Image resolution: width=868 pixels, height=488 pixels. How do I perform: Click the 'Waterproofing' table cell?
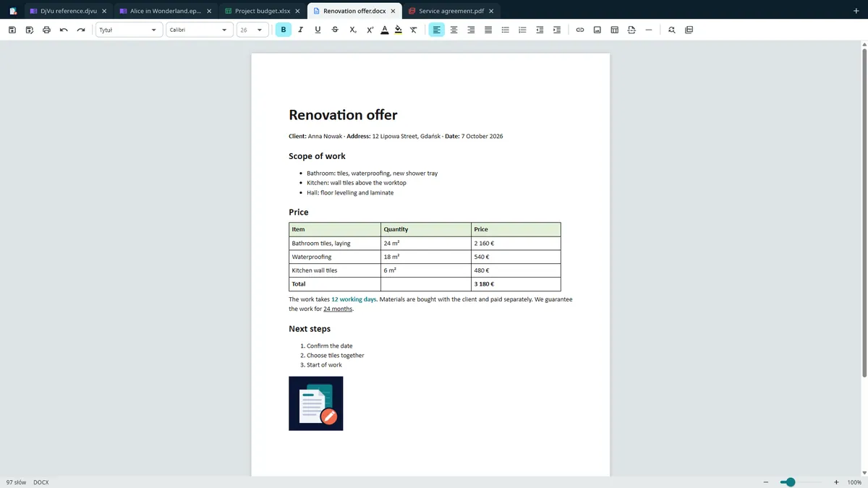tap(335, 257)
